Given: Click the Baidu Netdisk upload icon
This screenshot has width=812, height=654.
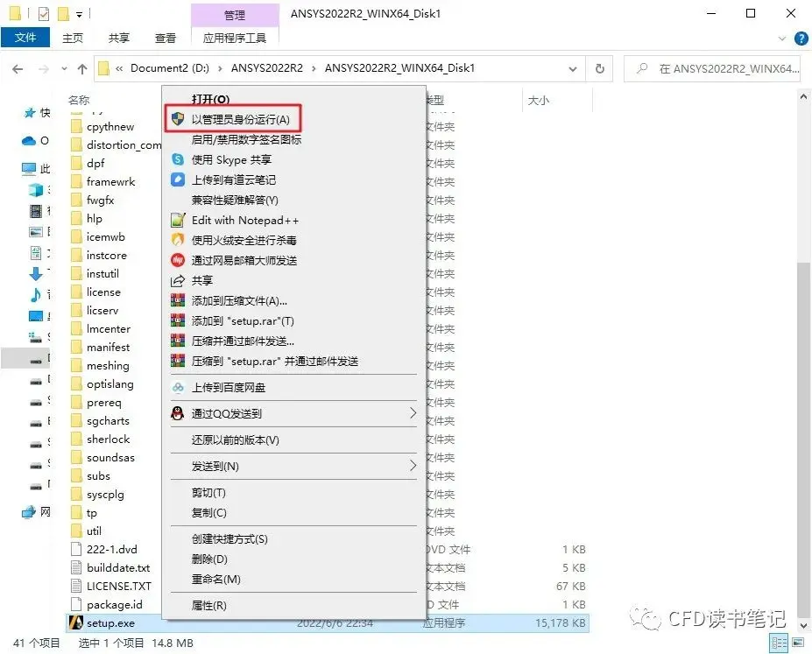Looking at the screenshot, I should tap(178, 387).
